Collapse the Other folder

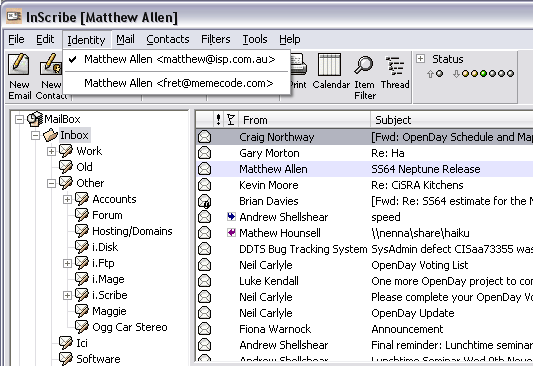pos(51,183)
